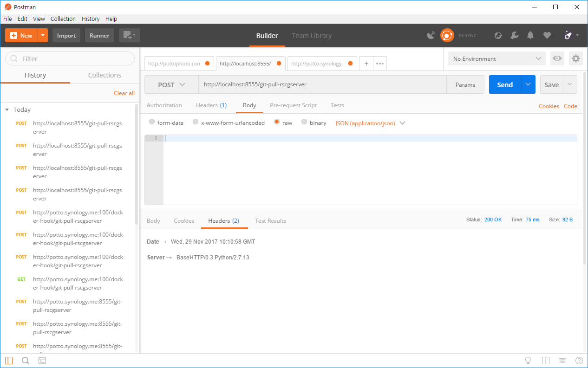Open keyboard shortcuts icon

click(x=562, y=361)
